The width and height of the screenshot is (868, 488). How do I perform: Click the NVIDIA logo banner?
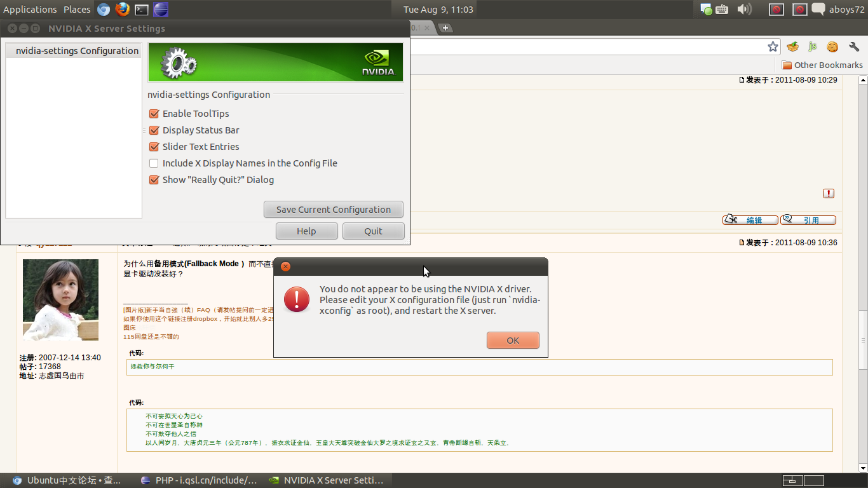pyautogui.click(x=276, y=62)
